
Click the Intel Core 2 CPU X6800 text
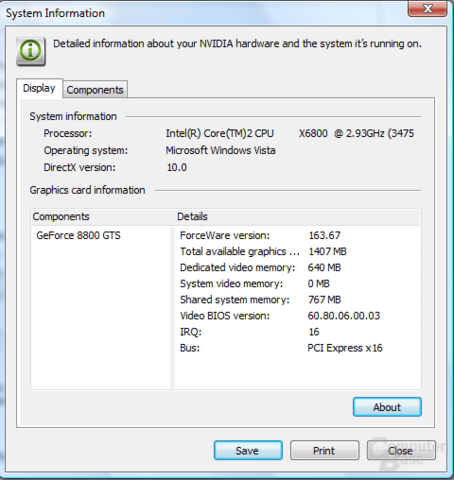pos(290,133)
